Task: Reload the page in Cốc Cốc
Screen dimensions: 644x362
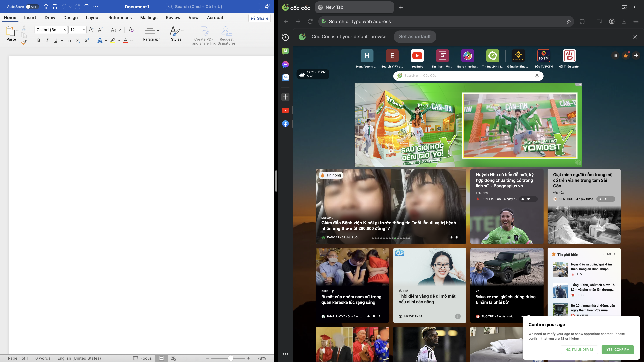Action: pos(310,21)
